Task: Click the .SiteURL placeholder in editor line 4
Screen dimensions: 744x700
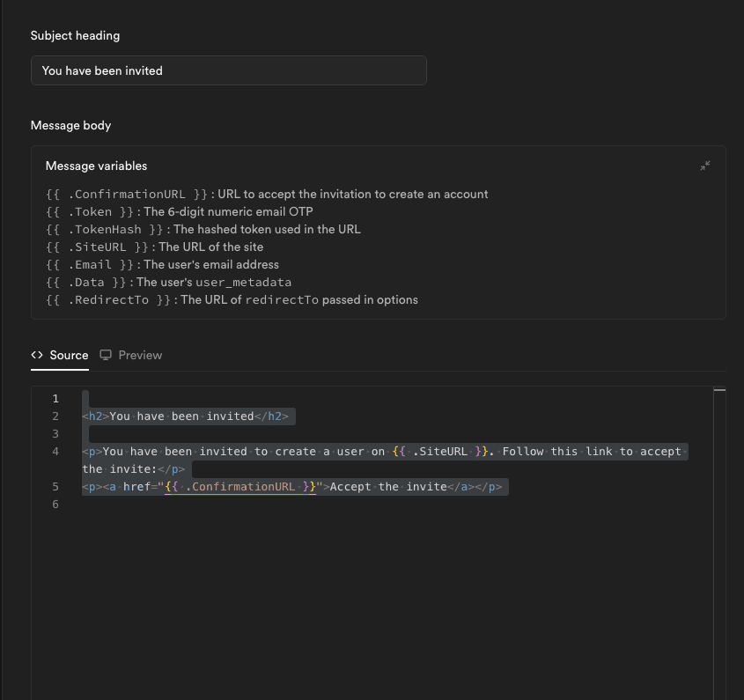Action: point(440,452)
